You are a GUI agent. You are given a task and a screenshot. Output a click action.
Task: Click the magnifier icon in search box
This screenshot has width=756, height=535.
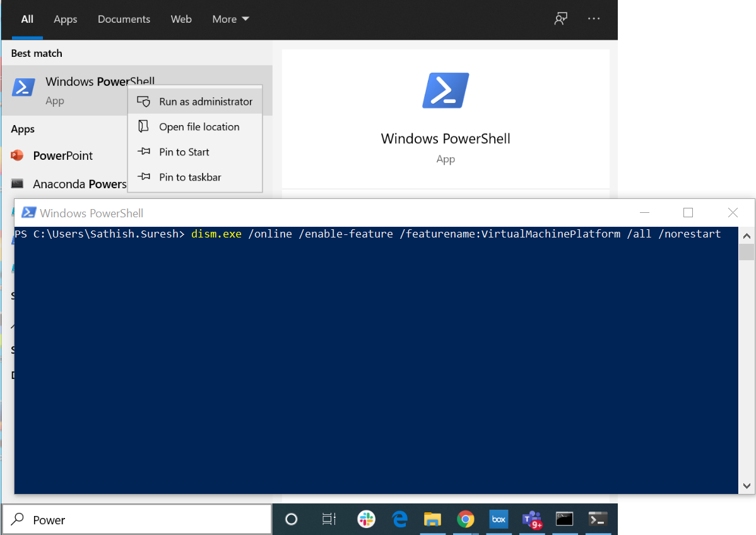tap(18, 519)
